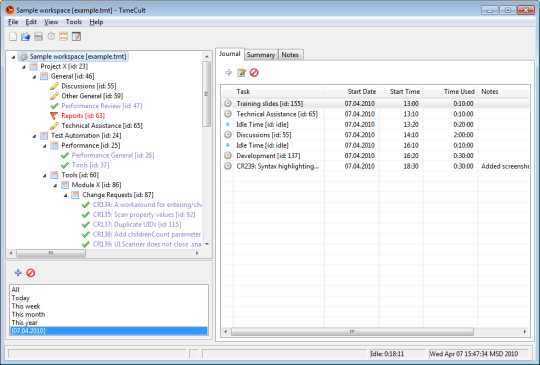Collapse the Project X tree node
The height and width of the screenshot is (365, 540).
[24, 67]
